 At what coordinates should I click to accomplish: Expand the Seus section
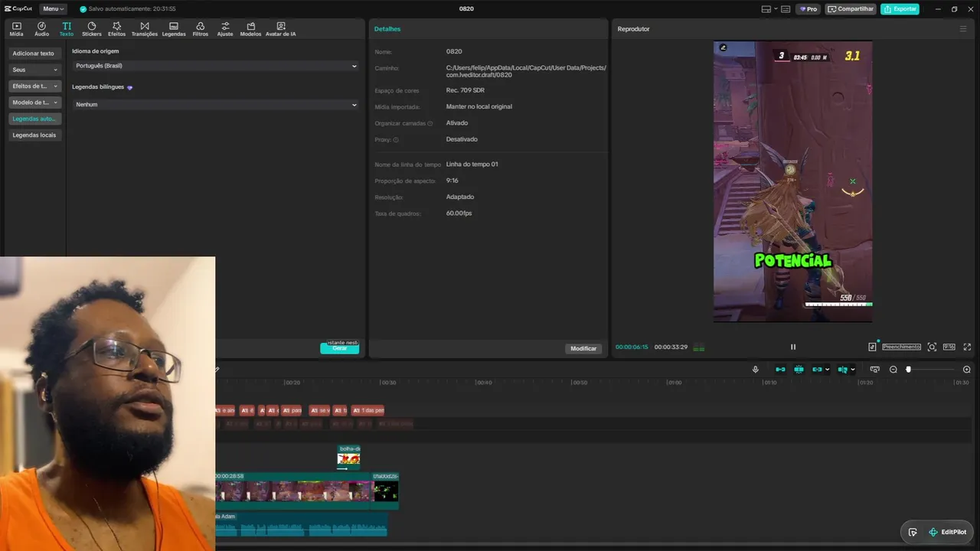point(35,70)
